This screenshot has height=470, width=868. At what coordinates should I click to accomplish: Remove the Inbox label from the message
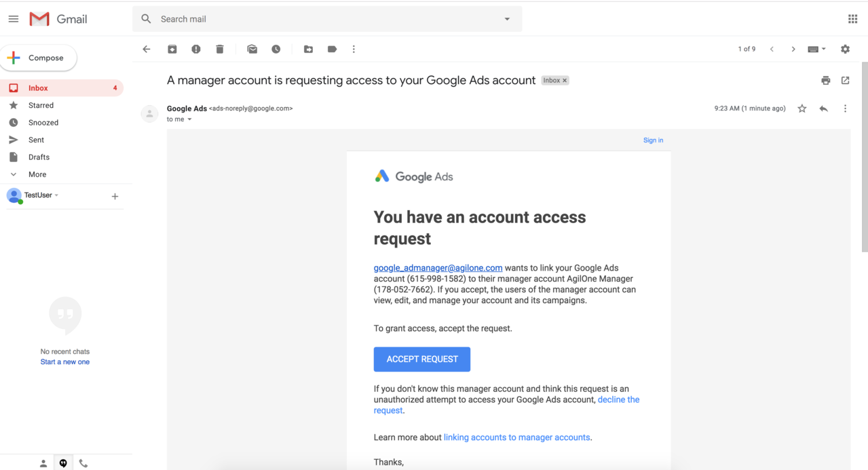click(565, 81)
